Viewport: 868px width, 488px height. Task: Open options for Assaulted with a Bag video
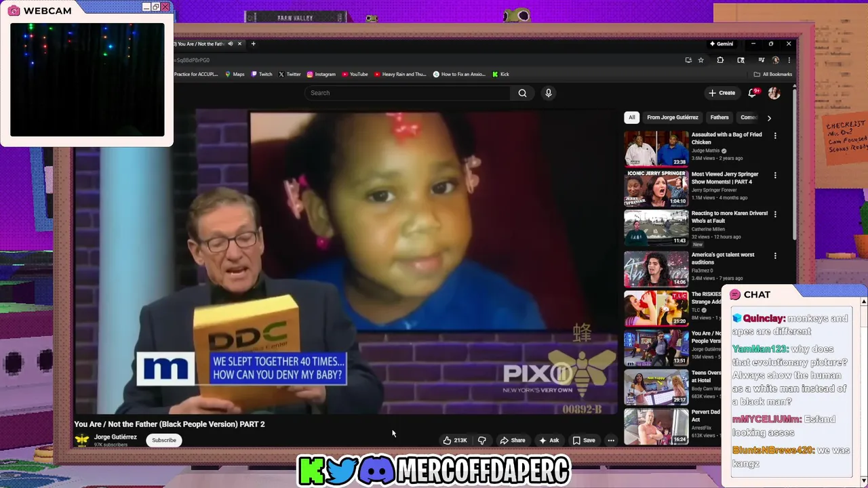[775, 136]
